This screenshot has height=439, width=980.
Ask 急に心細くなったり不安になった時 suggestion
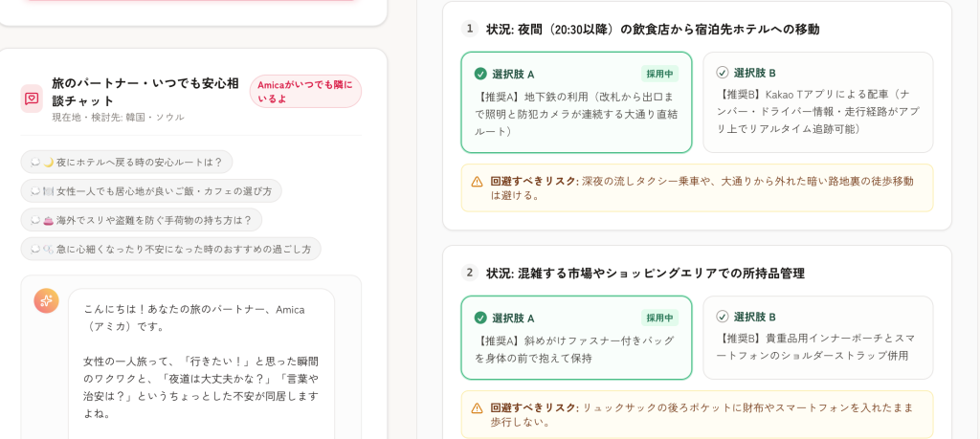tap(170, 249)
